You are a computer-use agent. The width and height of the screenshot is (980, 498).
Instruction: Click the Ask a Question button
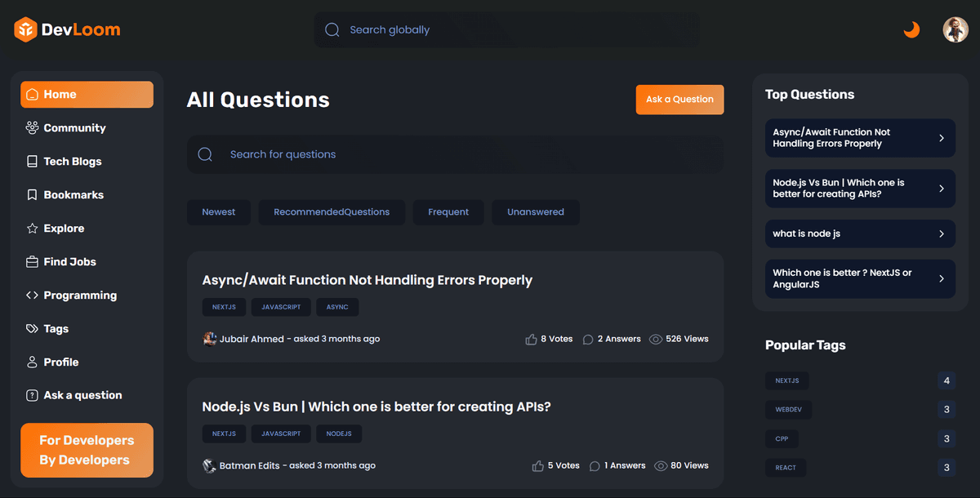pyautogui.click(x=679, y=100)
